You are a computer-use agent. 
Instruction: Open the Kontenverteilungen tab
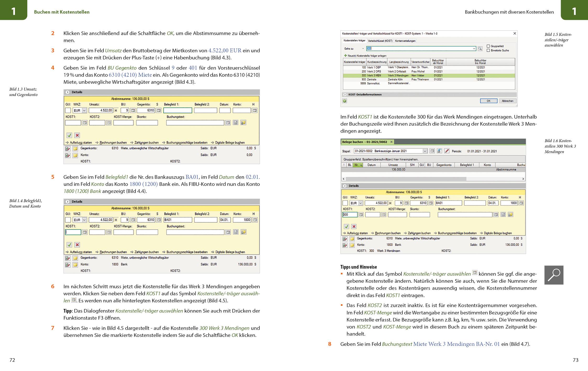pyautogui.click(x=405, y=41)
